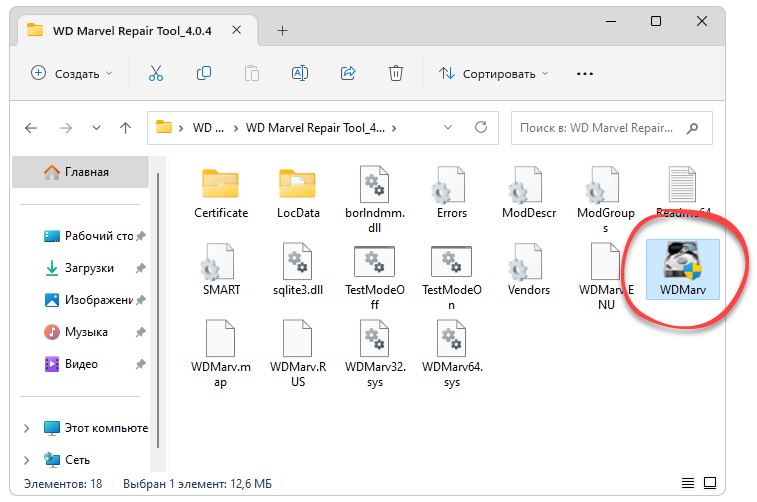The height and width of the screenshot is (502, 757).
Task: Select the WDMarv64.sys file
Action: click(451, 354)
